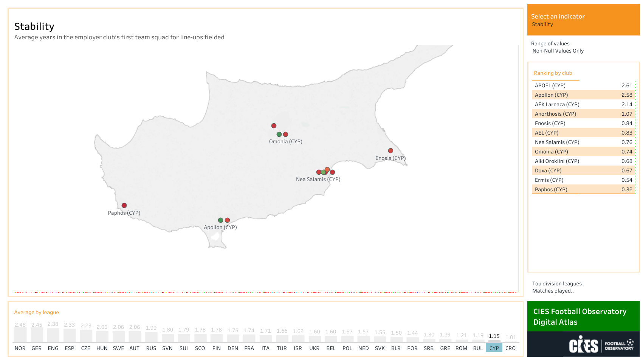Select the ITA league bar

coord(266,339)
